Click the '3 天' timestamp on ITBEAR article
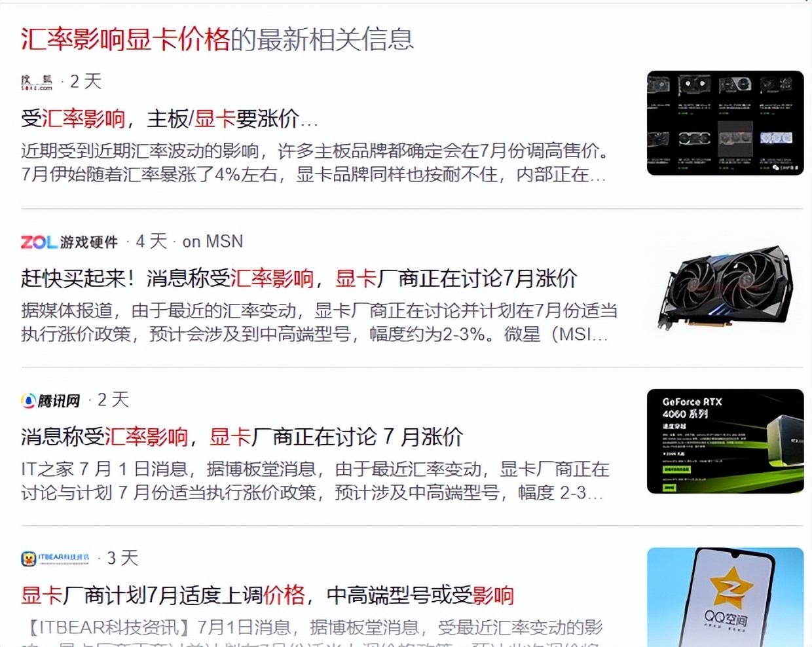 point(120,559)
